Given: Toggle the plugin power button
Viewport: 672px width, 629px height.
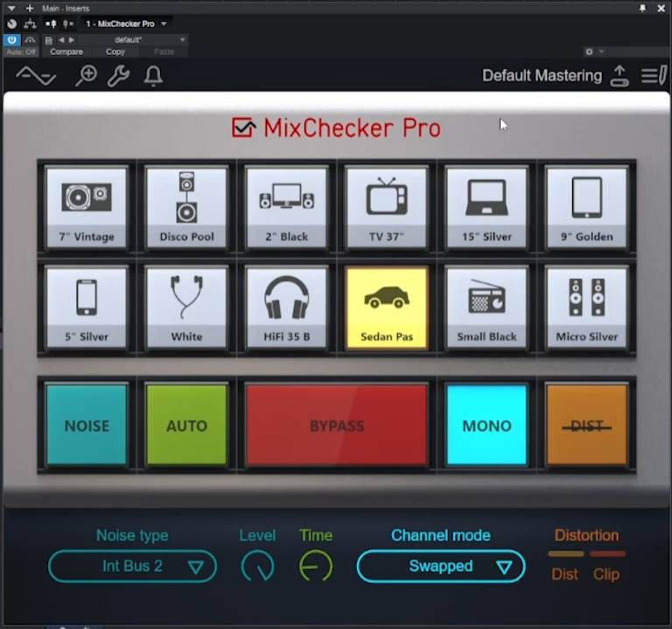Looking at the screenshot, I should (x=11, y=40).
